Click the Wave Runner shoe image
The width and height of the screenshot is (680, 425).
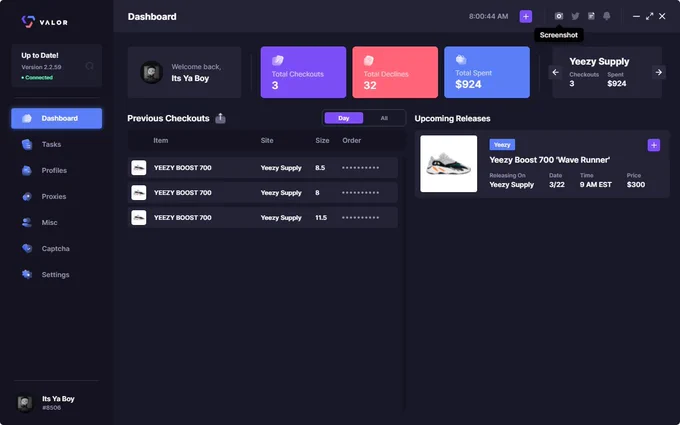click(x=448, y=163)
